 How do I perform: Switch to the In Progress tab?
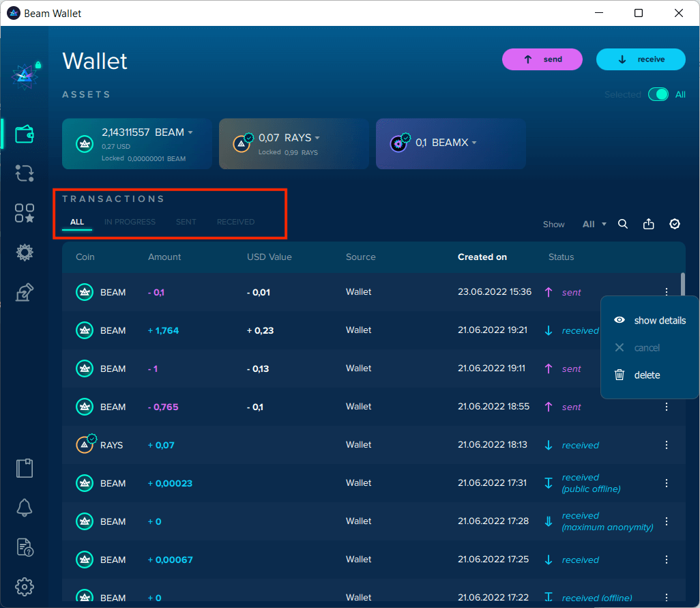click(x=130, y=222)
